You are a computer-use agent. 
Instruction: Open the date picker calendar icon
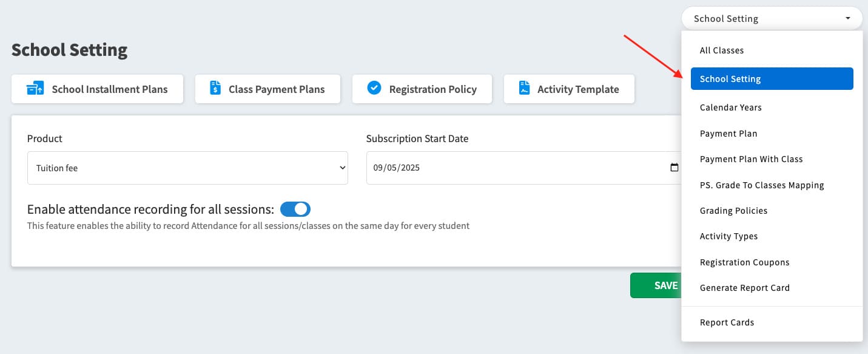[x=674, y=168]
